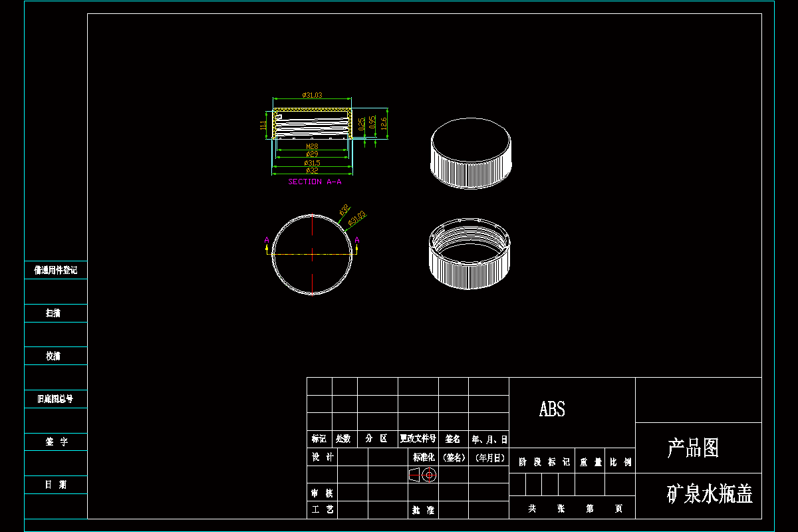Click the '日期' side label
The height and width of the screenshot is (532, 798).
(56, 485)
